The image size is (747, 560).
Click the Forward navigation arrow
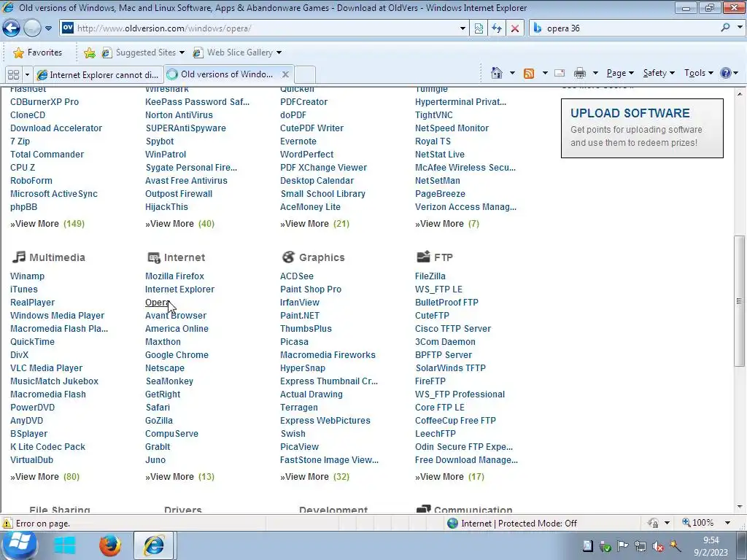point(32,28)
